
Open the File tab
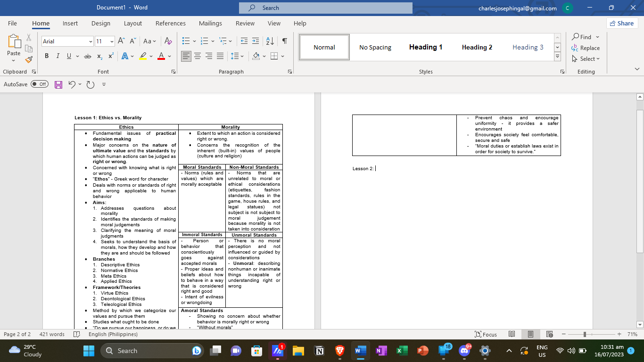pyautogui.click(x=12, y=23)
